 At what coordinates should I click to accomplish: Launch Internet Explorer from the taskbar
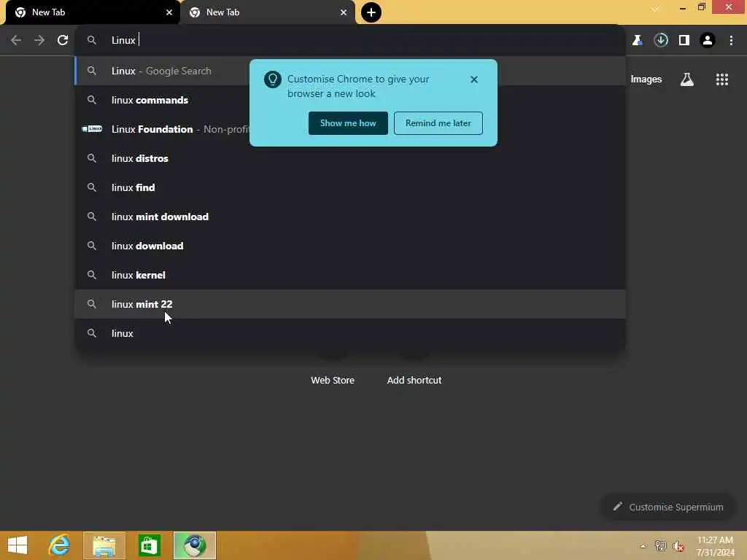tap(59, 545)
